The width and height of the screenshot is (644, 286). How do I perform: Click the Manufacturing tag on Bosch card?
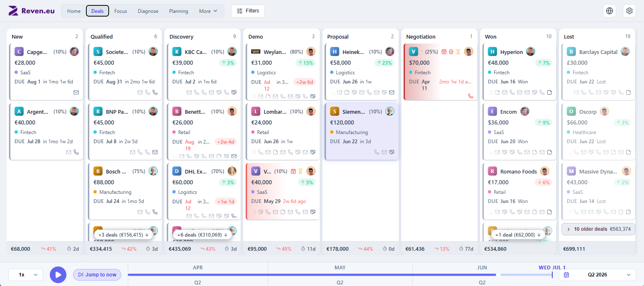pyautogui.click(x=112, y=192)
